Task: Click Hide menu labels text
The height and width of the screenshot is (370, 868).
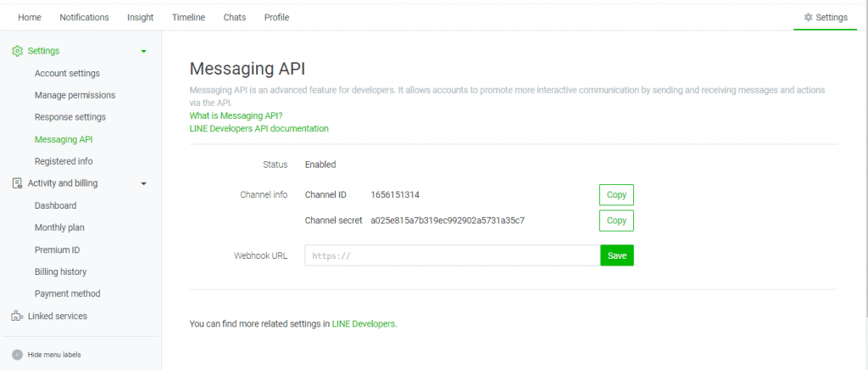Action: click(x=54, y=355)
